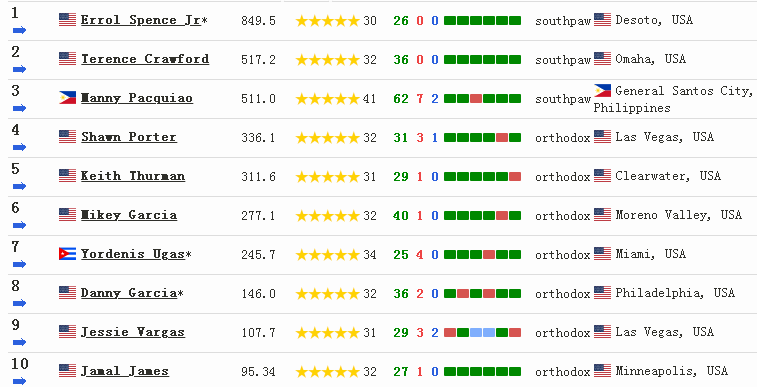
Task: Click the last-six results bar for Jessie Vargas
Action: pyautogui.click(x=482, y=332)
